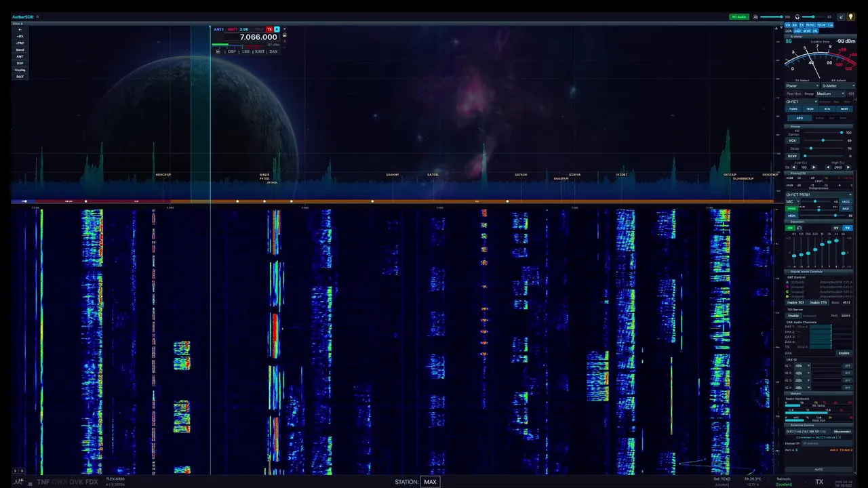The image size is (868, 488).
Task: Toggle the TX panel button
Action: coord(802,25)
